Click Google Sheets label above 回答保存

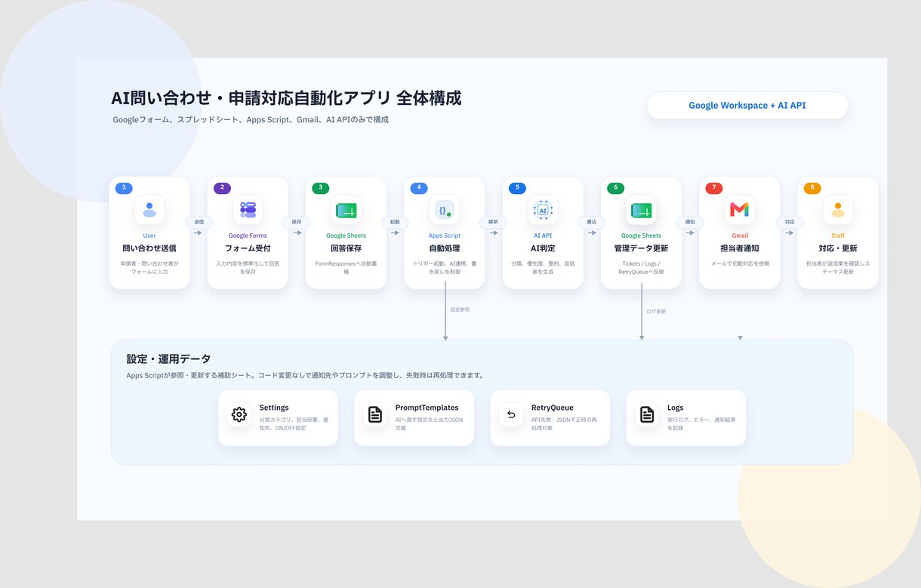coord(346,236)
